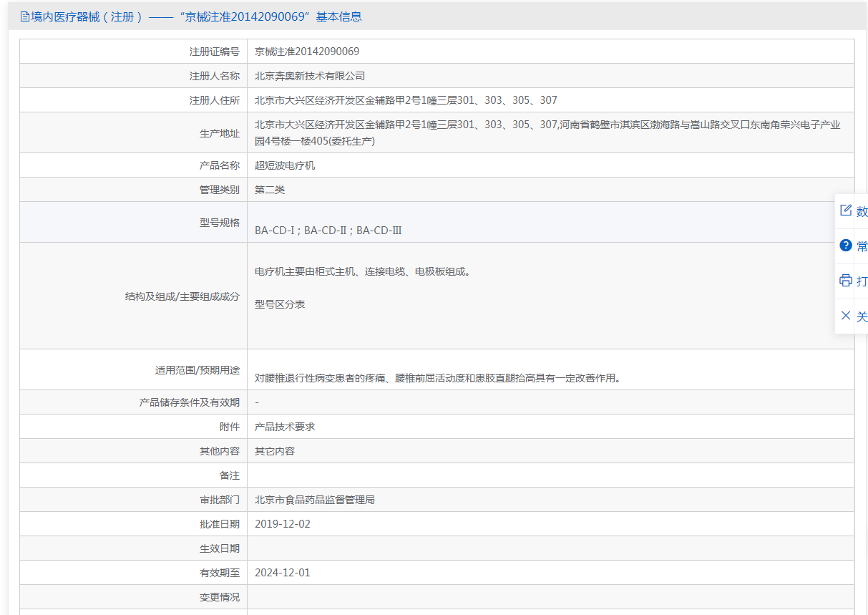The image size is (868, 615).
Task: Click the 变更情况 label cell
Action: click(133, 597)
